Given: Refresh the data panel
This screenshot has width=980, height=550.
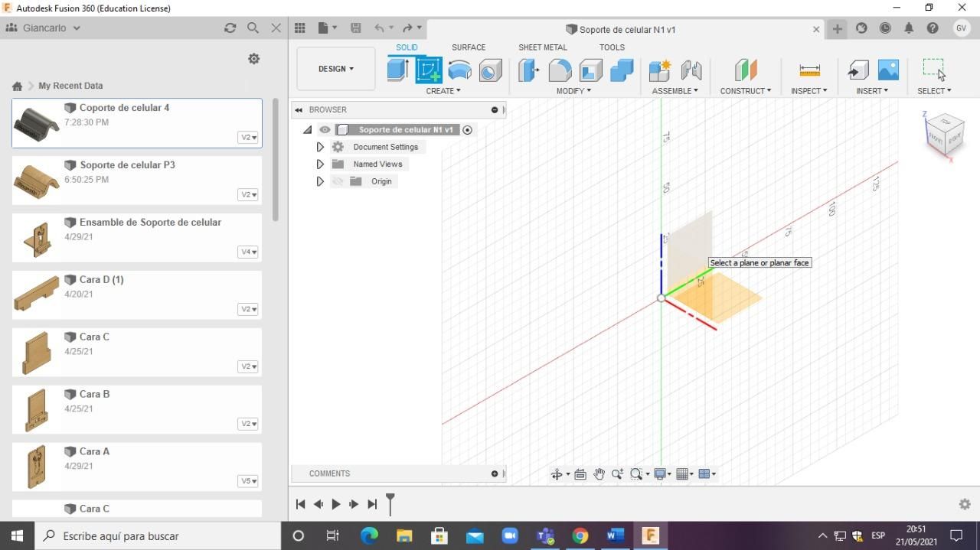Looking at the screenshot, I should pos(230,28).
